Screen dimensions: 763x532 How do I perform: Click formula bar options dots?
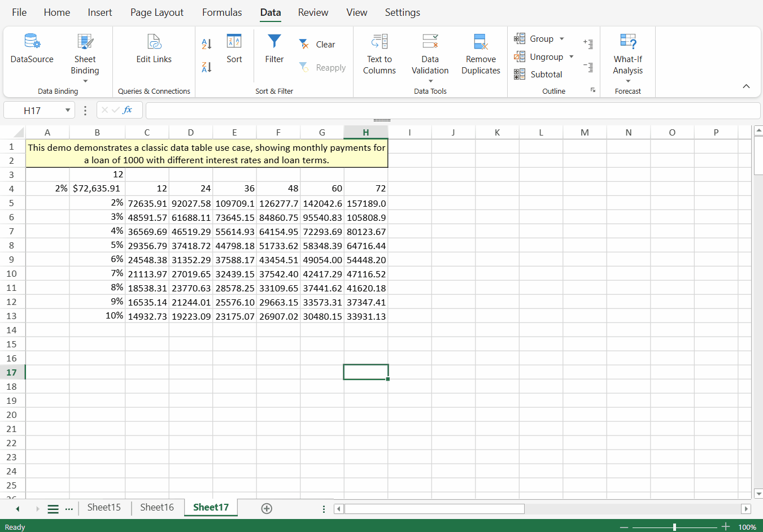pyautogui.click(x=85, y=111)
